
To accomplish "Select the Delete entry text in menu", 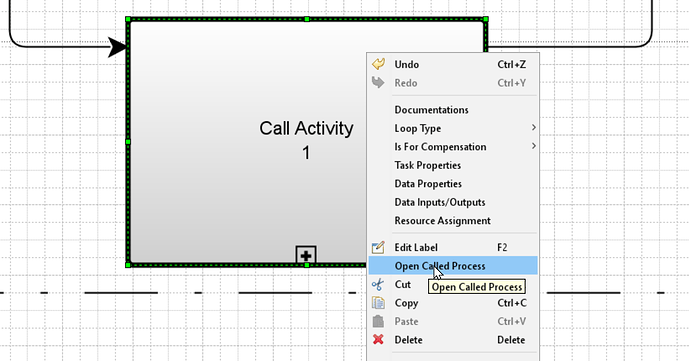I will click(x=409, y=340).
